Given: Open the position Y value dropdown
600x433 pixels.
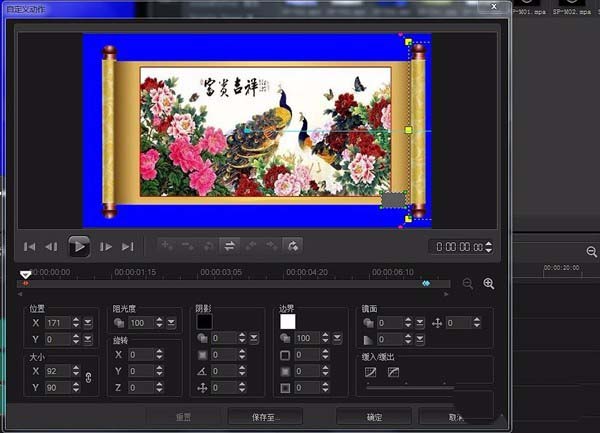Looking at the screenshot, I should [88, 339].
